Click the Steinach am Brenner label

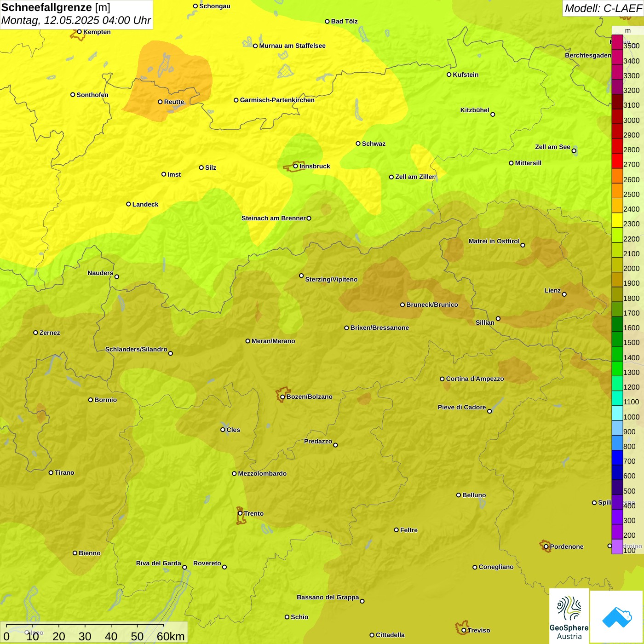pyautogui.click(x=273, y=218)
